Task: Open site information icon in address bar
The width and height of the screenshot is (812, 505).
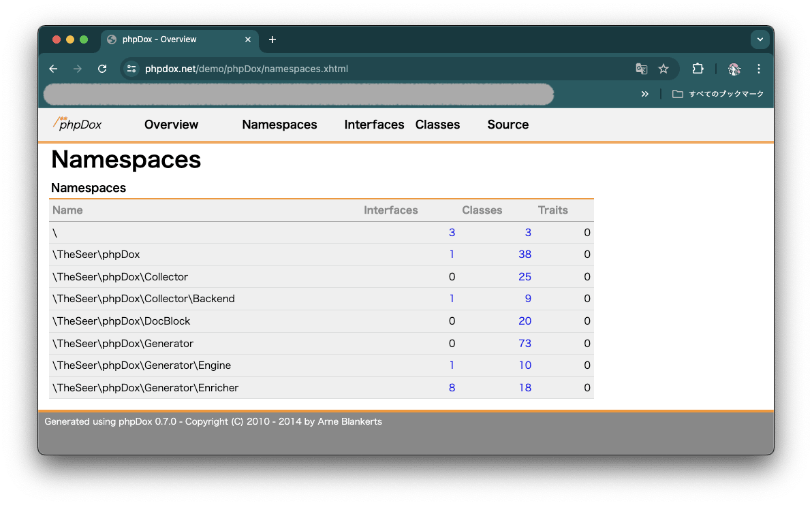Action: coord(131,69)
